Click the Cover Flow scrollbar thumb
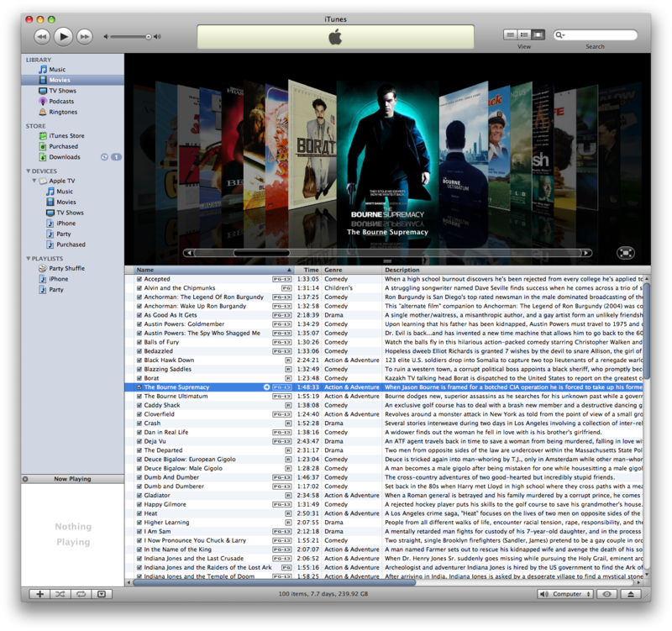The image size is (672, 631). (261, 253)
